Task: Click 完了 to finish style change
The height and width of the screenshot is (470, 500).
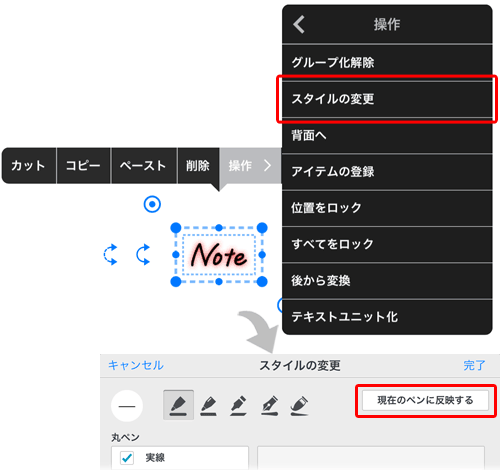Action: pos(474,365)
